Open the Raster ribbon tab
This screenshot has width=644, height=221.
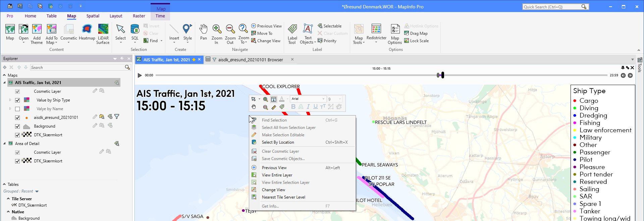(x=139, y=16)
